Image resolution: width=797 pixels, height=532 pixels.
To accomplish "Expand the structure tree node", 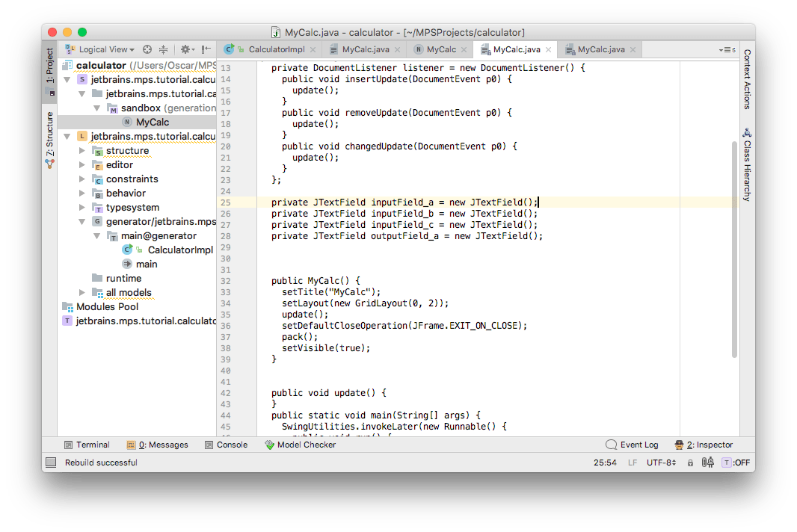I will [82, 151].
